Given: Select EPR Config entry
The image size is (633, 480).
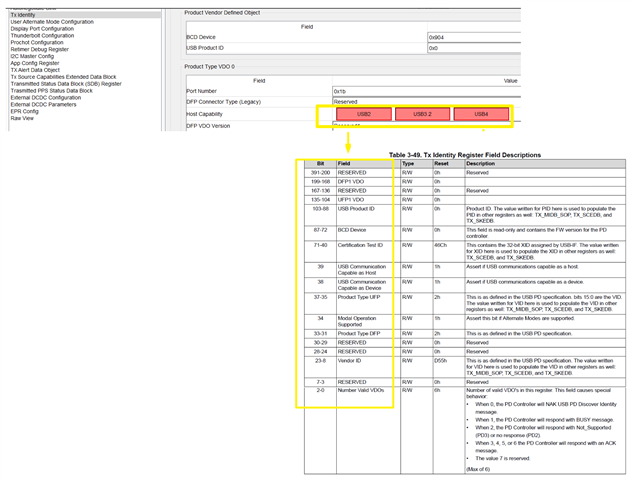Looking at the screenshot, I should point(25,111).
